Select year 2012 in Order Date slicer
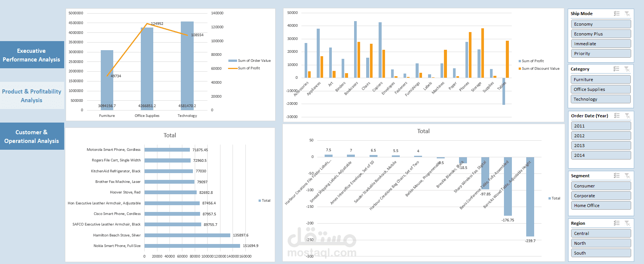The width and height of the screenshot is (644, 264). coord(601,136)
